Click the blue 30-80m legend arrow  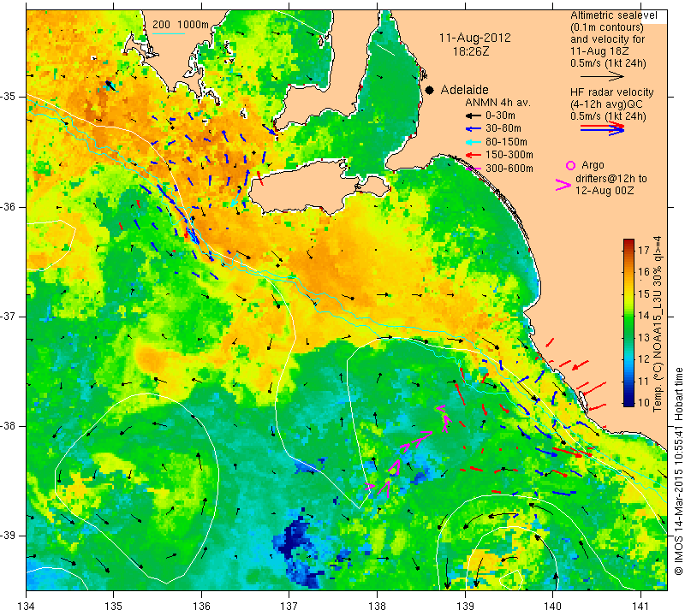[x=473, y=129]
